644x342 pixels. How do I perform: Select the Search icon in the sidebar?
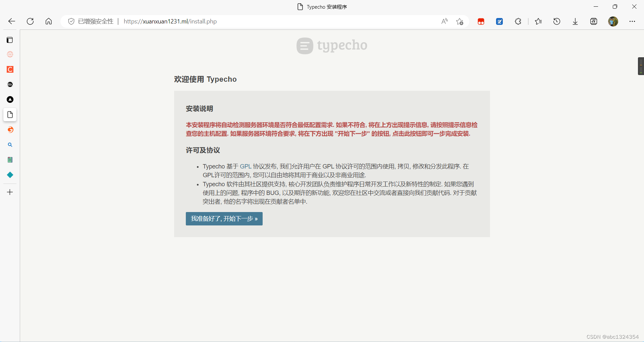pos(10,145)
